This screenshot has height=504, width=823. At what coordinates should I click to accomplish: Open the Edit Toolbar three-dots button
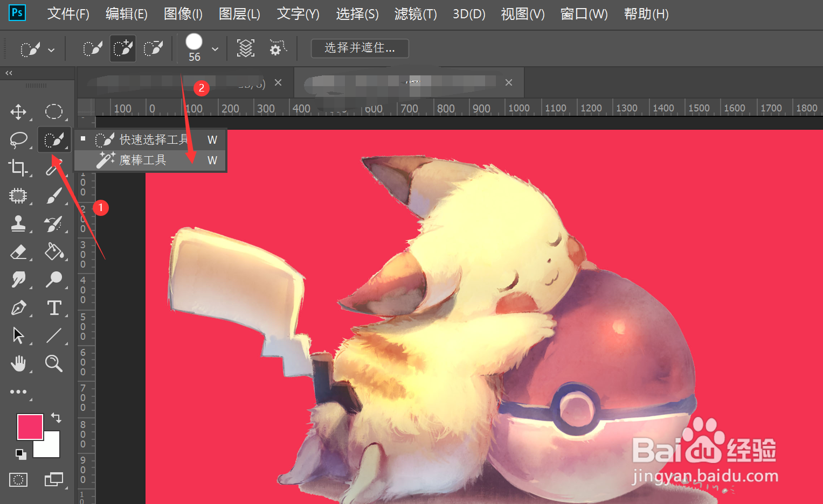coord(18,392)
